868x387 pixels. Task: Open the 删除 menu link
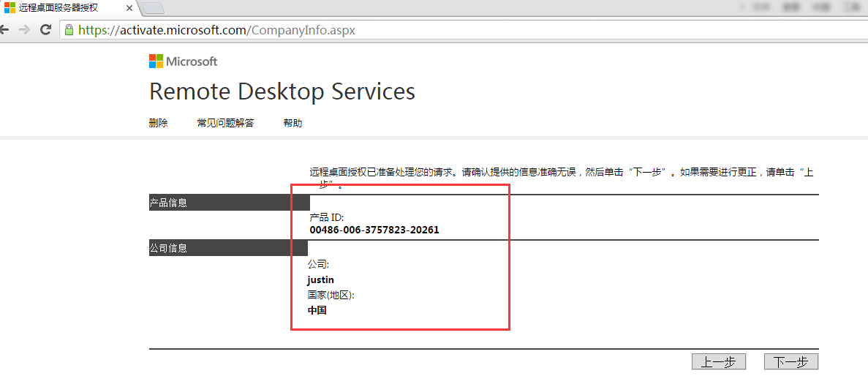pos(159,123)
